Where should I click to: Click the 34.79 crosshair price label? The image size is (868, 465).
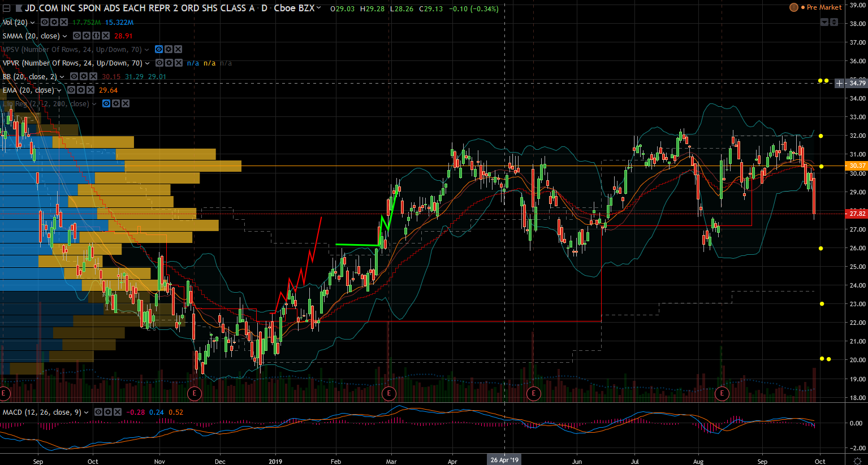click(x=857, y=83)
